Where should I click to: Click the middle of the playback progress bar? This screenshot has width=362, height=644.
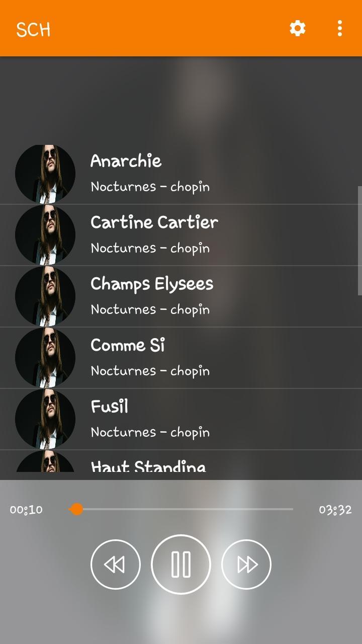[x=181, y=509]
